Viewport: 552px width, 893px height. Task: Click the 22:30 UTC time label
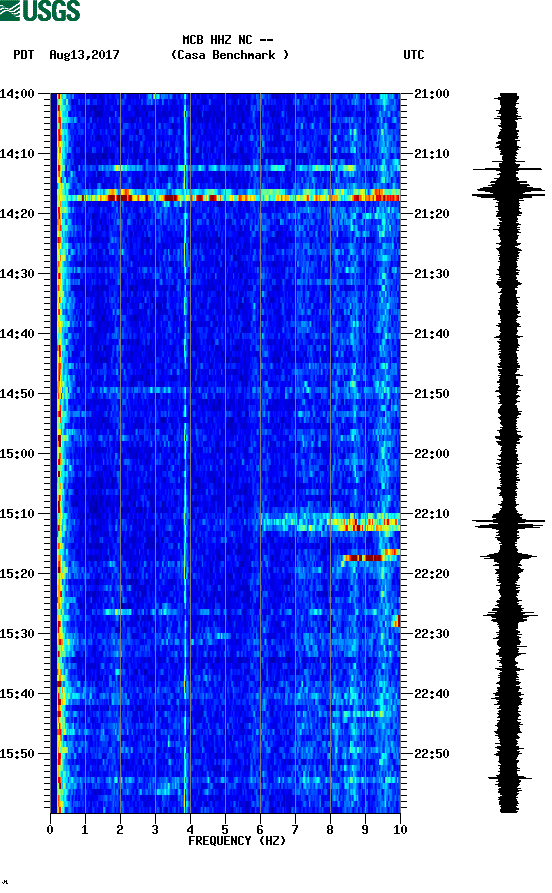tap(432, 634)
